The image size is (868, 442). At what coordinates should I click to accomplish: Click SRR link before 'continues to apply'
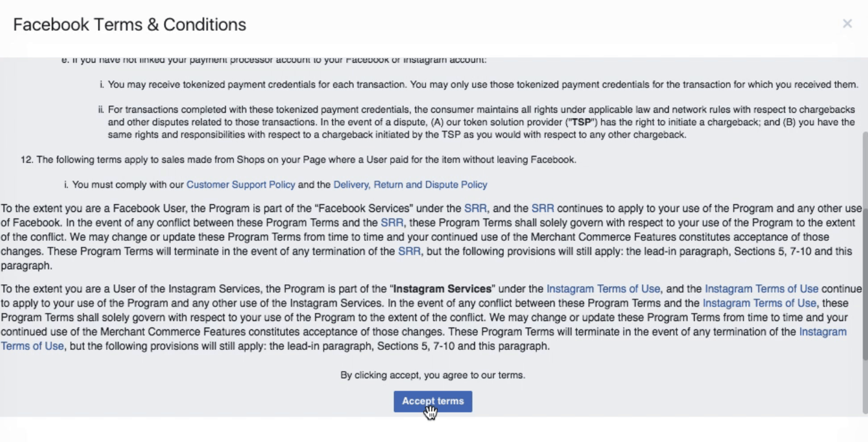tap(542, 208)
